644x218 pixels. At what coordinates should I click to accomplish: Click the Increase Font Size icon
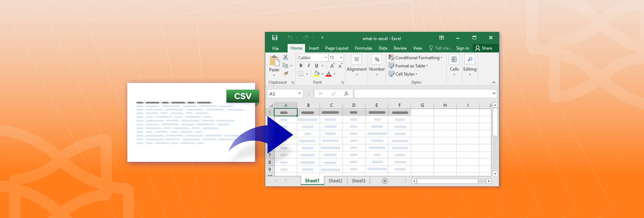(x=332, y=66)
